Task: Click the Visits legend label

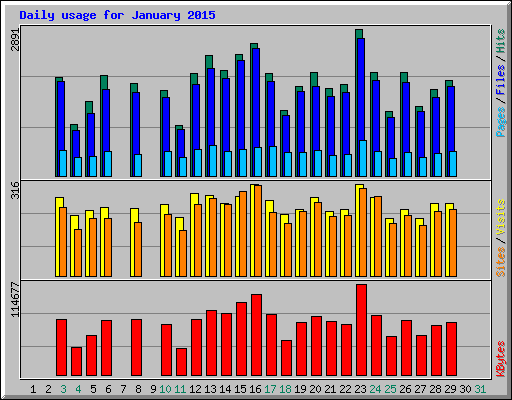Action: tap(501, 218)
